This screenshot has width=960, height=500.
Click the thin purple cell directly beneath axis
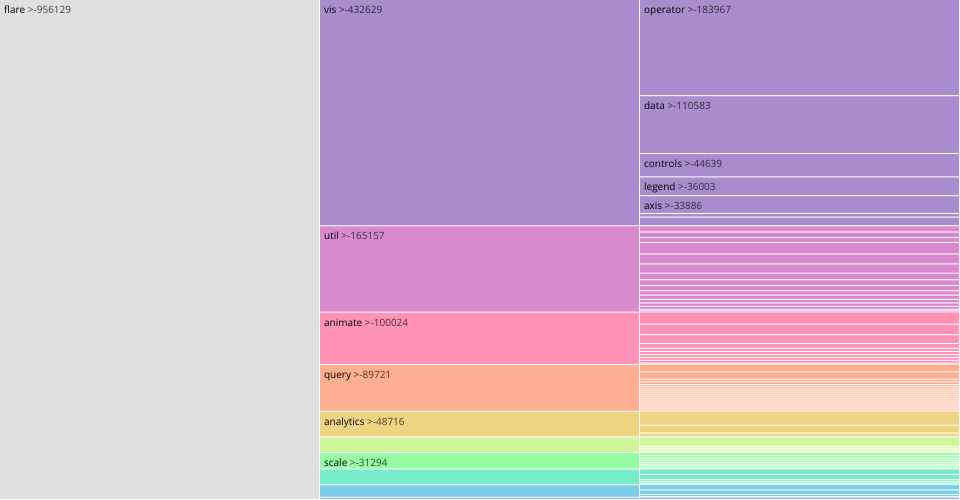799,216
